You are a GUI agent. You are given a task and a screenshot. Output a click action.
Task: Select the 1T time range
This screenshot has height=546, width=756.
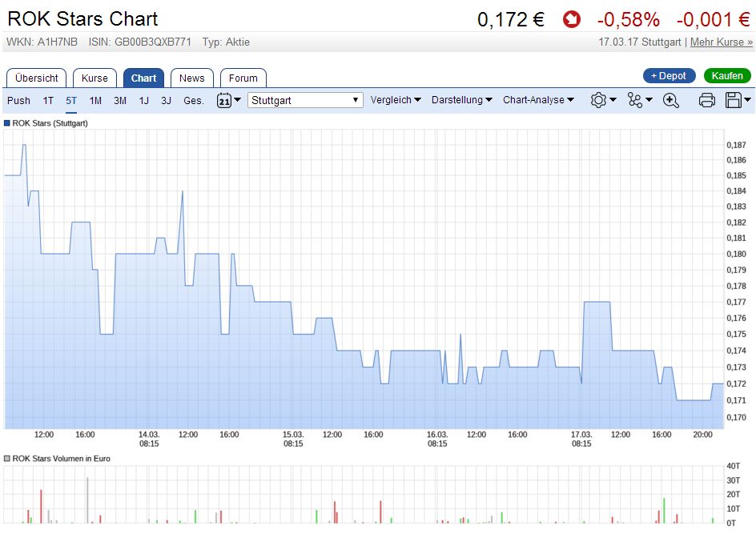click(x=48, y=100)
